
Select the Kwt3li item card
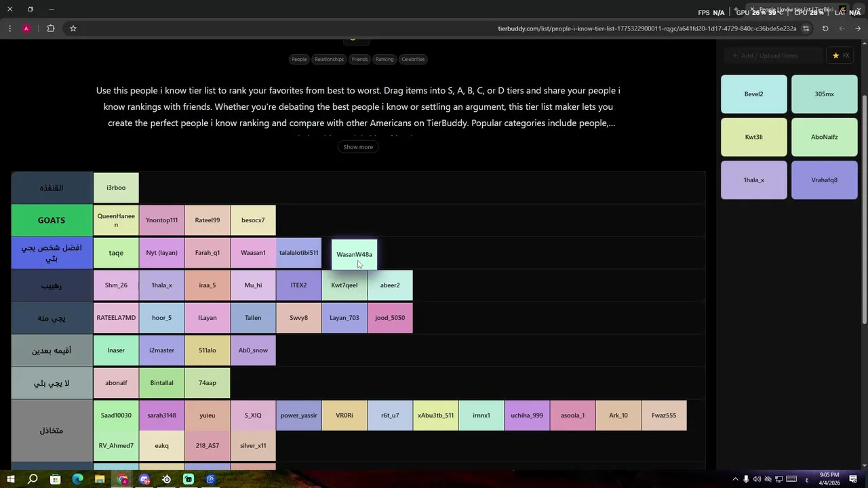(x=754, y=137)
